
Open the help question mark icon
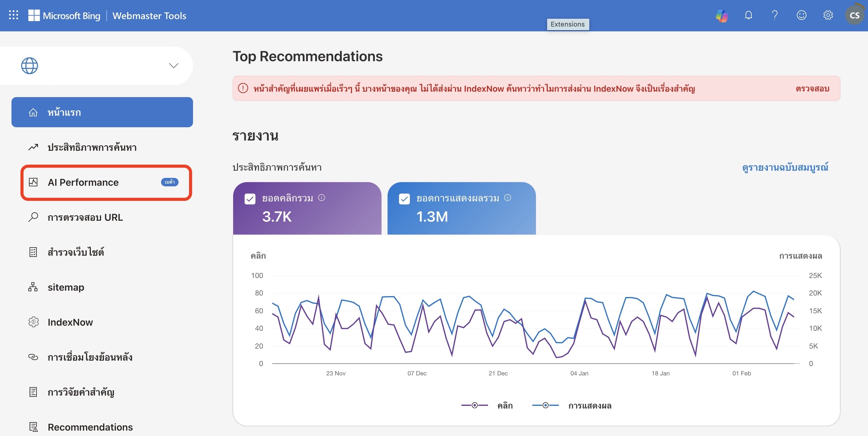[x=775, y=15]
